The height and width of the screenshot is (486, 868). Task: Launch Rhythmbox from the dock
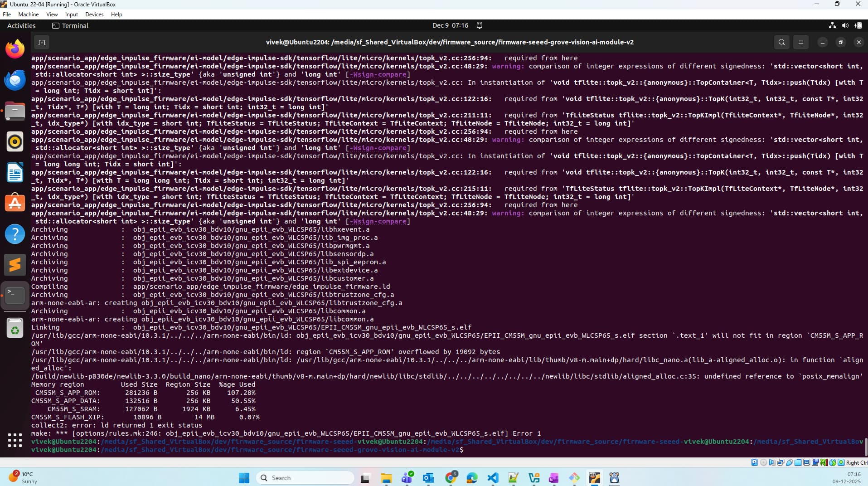[x=15, y=142]
